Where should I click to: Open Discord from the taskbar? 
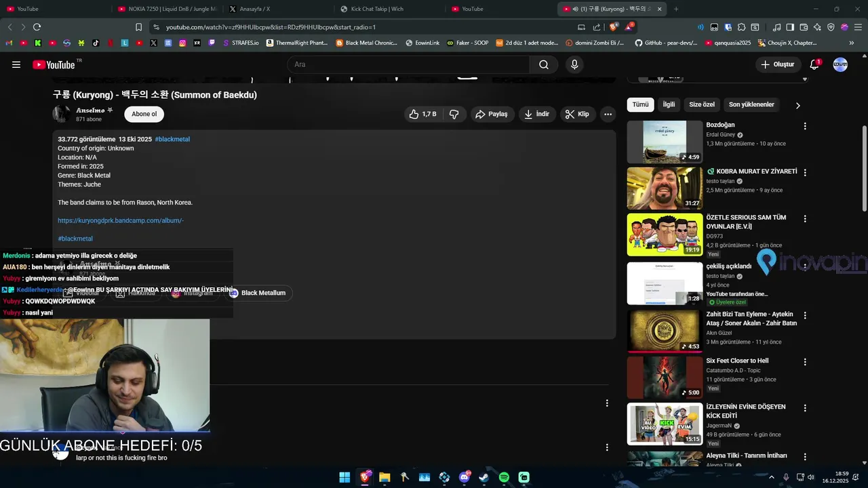click(x=465, y=477)
